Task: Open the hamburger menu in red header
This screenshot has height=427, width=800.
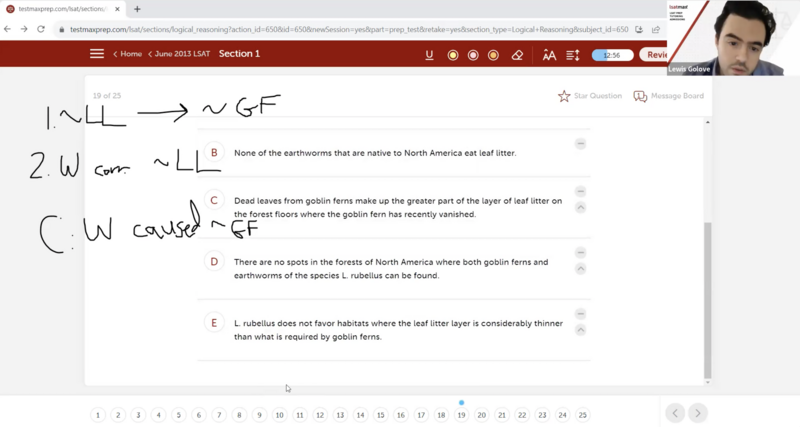Action: coord(97,54)
